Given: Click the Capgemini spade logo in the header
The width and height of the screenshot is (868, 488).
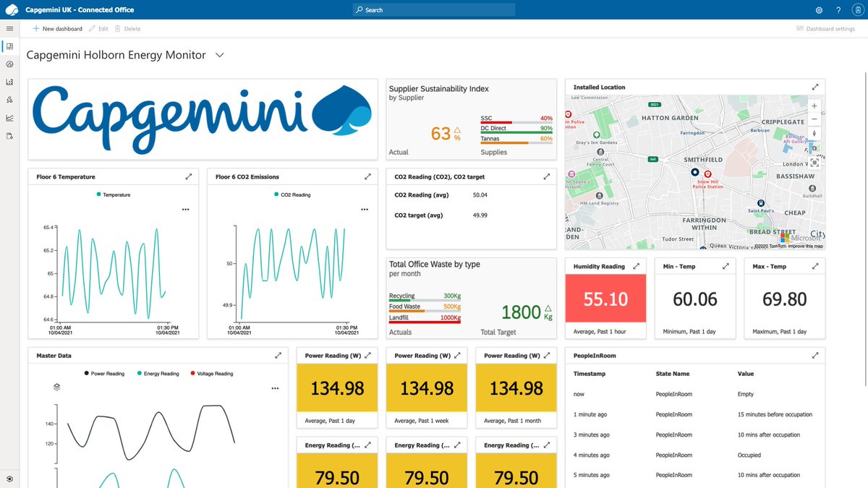Looking at the screenshot, I should coord(11,10).
